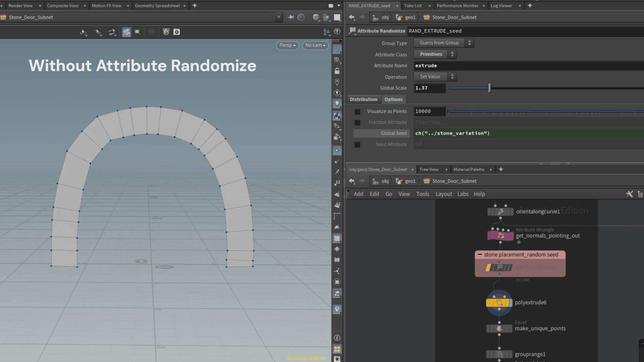Click the viewport info icon near bottom
Image resolution: width=644 pixels, height=362 pixels.
tap(337, 338)
